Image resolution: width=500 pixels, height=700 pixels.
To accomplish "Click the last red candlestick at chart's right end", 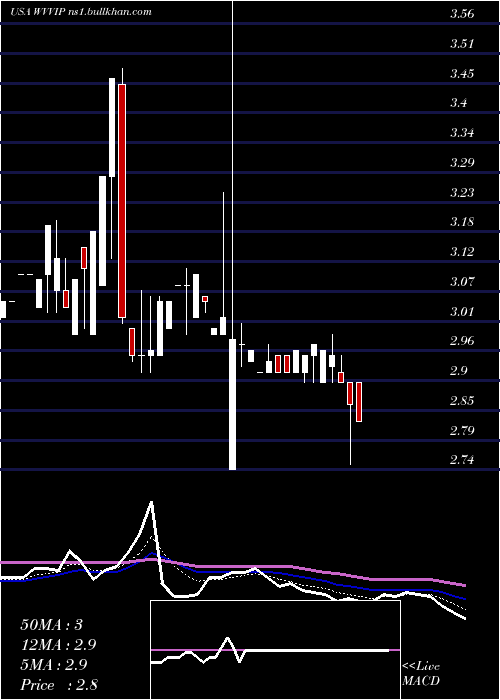I will [x=358, y=402].
